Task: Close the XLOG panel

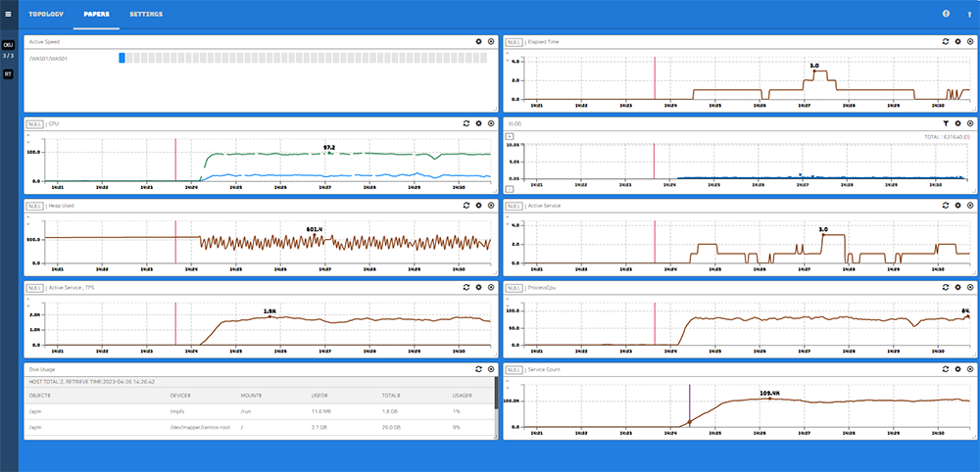Action: [969, 123]
